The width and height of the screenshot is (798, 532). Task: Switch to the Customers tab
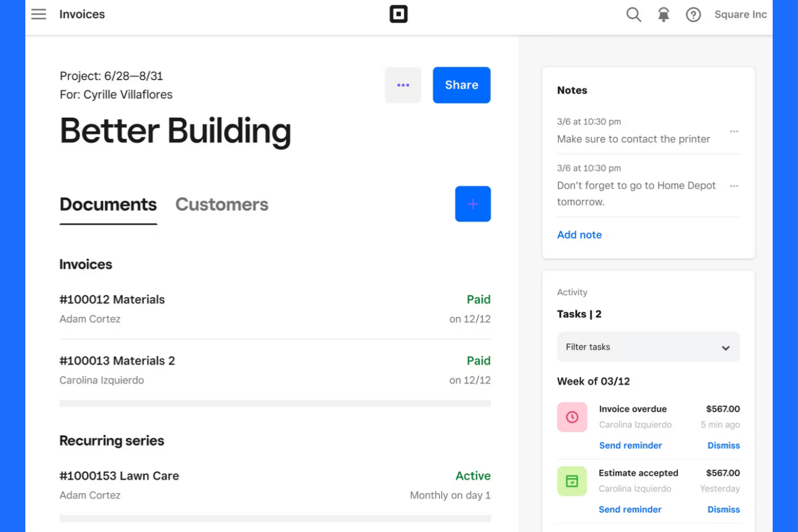pos(222,204)
